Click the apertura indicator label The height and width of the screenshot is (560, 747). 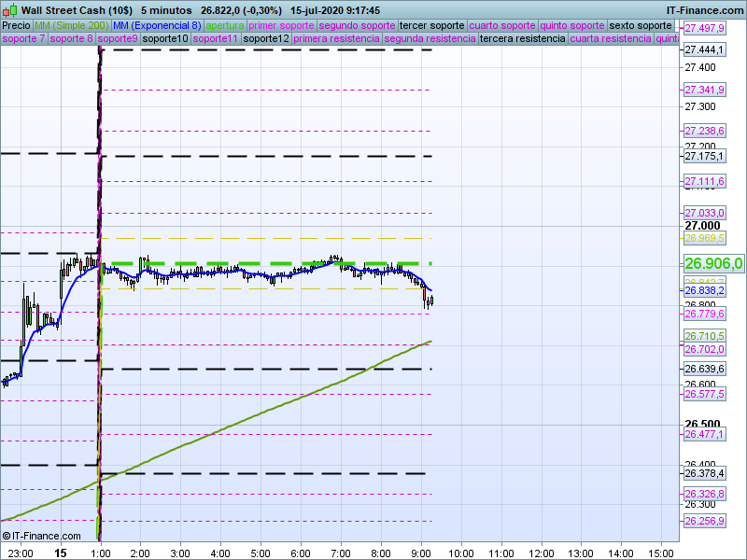click(x=225, y=25)
